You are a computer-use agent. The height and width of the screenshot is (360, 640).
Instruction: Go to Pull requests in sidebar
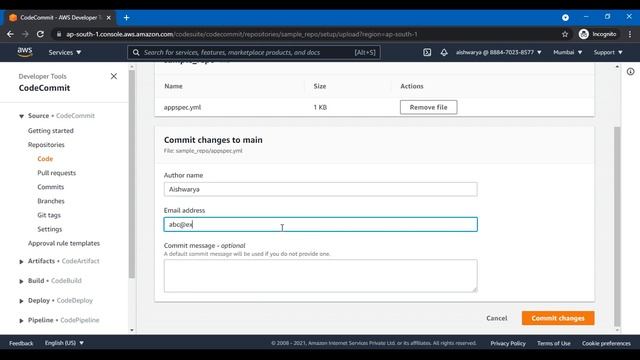pos(57,173)
